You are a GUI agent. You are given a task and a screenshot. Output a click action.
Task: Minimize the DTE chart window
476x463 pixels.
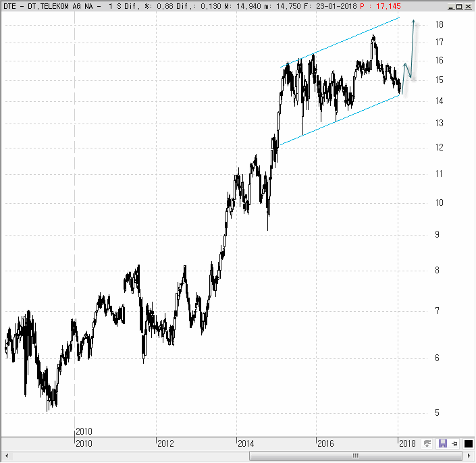(452, 6)
